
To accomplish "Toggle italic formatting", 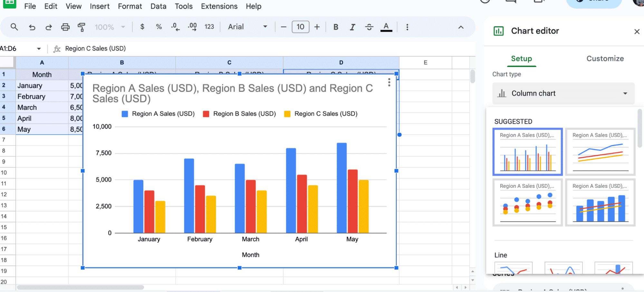I will [352, 27].
